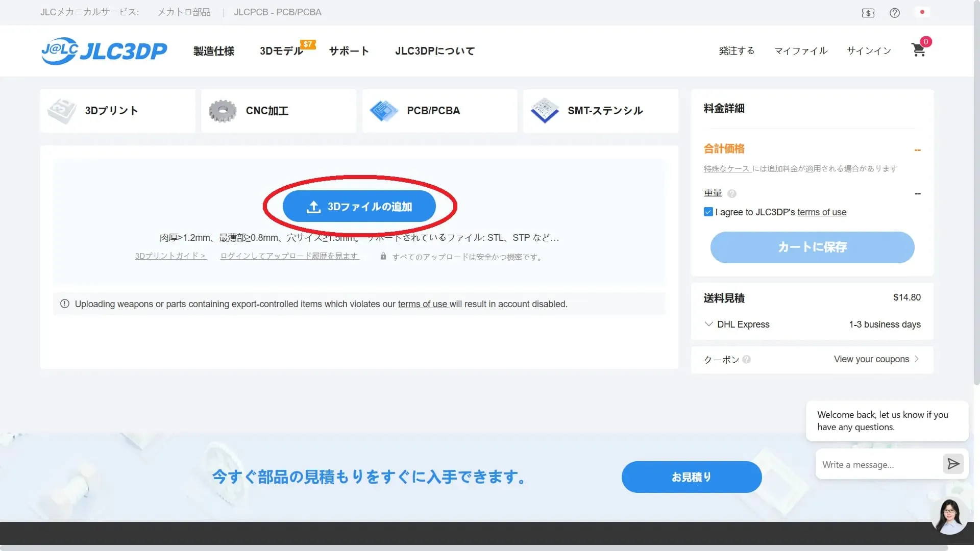Viewport: 980px width, 551px height.
Task: Collapse the DHL Express shipping details
Action: pyautogui.click(x=708, y=324)
